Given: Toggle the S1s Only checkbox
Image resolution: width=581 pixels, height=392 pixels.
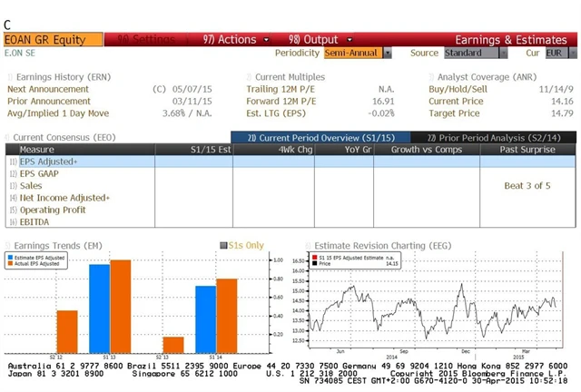Looking at the screenshot, I should (x=224, y=245).
